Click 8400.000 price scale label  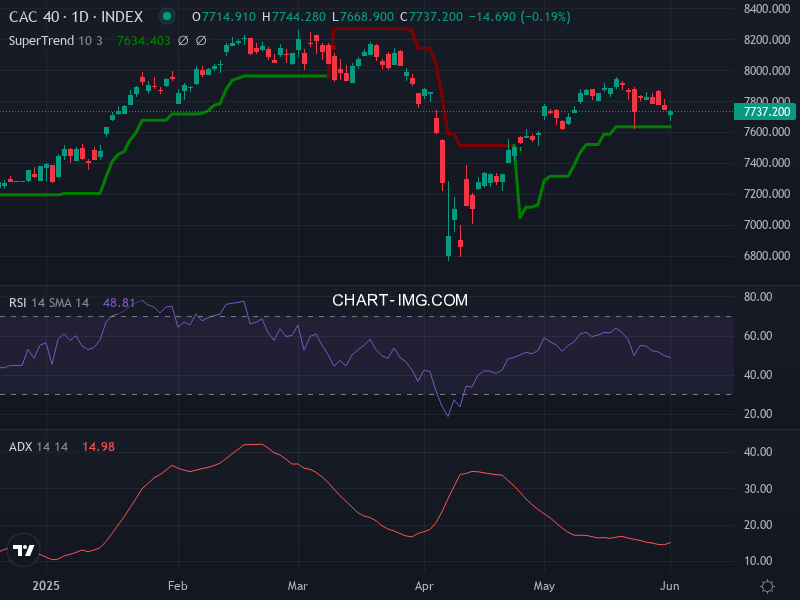coord(767,9)
